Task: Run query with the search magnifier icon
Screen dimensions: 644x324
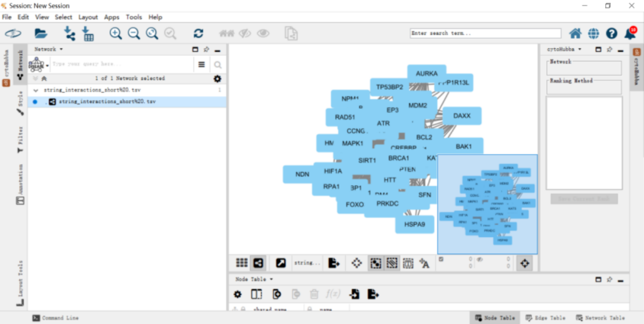Action: [x=218, y=65]
